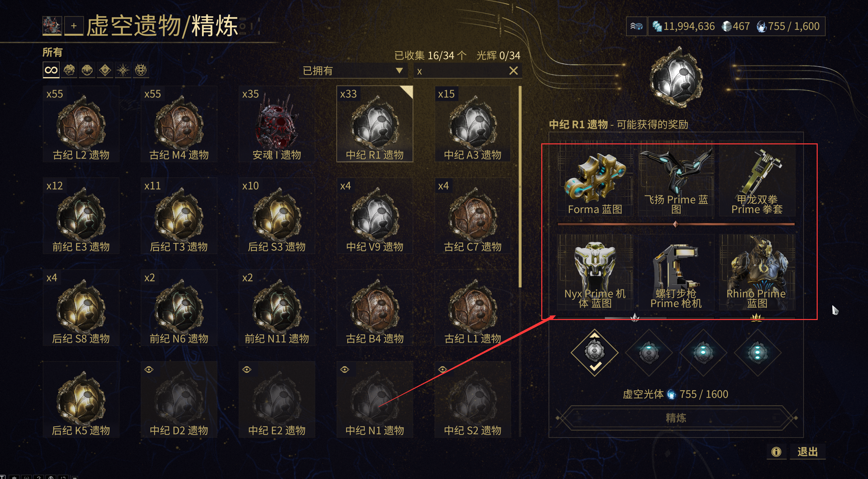Click the player avatar icon
This screenshot has height=479, width=868.
tap(52, 26)
